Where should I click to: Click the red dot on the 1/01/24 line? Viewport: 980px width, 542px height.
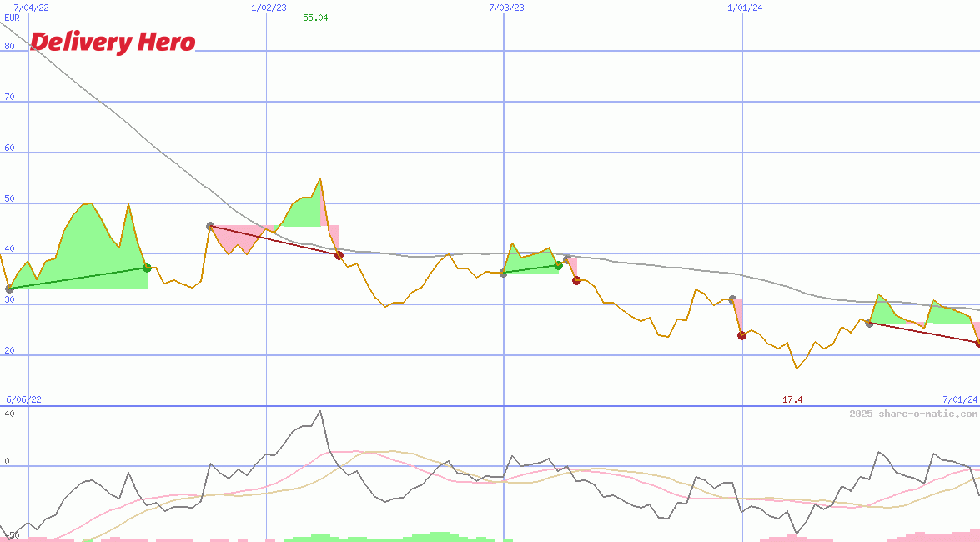click(741, 336)
